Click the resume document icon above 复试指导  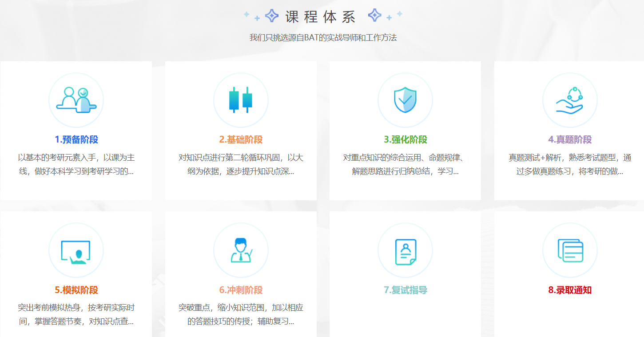coord(405,252)
